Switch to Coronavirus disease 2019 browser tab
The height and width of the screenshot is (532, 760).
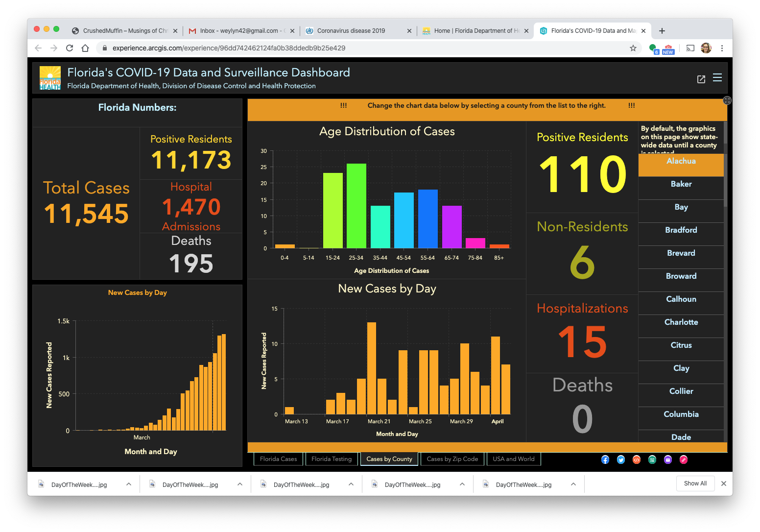[x=358, y=30]
